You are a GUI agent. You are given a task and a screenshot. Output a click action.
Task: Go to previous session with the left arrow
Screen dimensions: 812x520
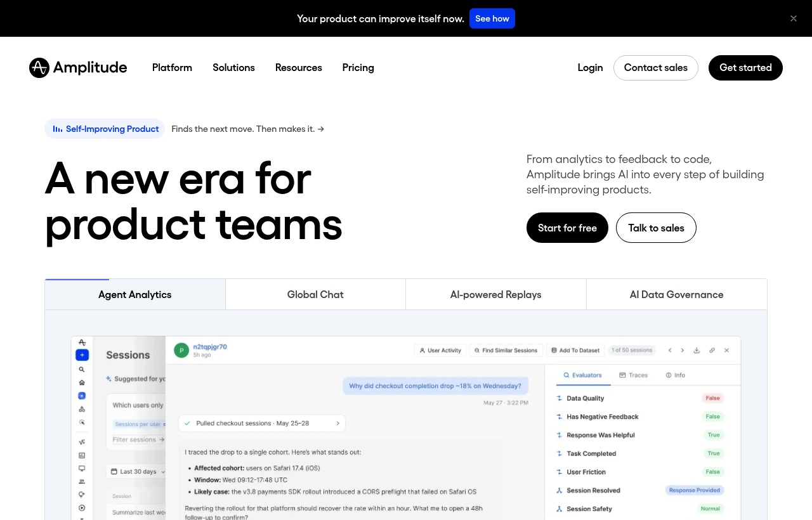point(669,350)
